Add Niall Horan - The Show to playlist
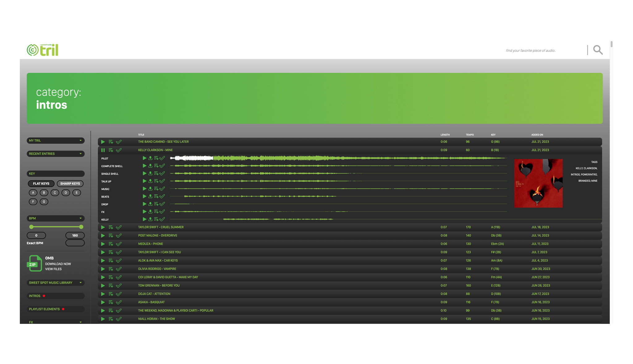 (111, 319)
